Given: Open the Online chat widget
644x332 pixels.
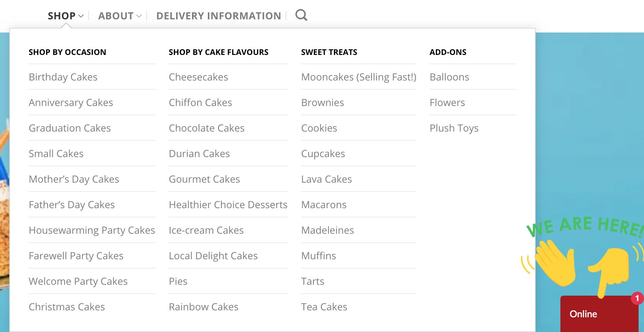Looking at the screenshot, I should (x=584, y=314).
